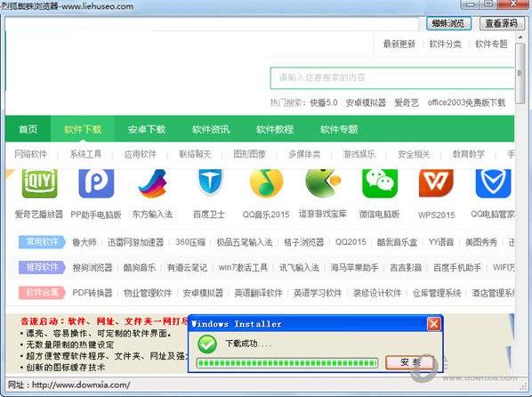The image size is (532, 397).
Task: Select the 软件教程 tab
Action: (x=275, y=129)
